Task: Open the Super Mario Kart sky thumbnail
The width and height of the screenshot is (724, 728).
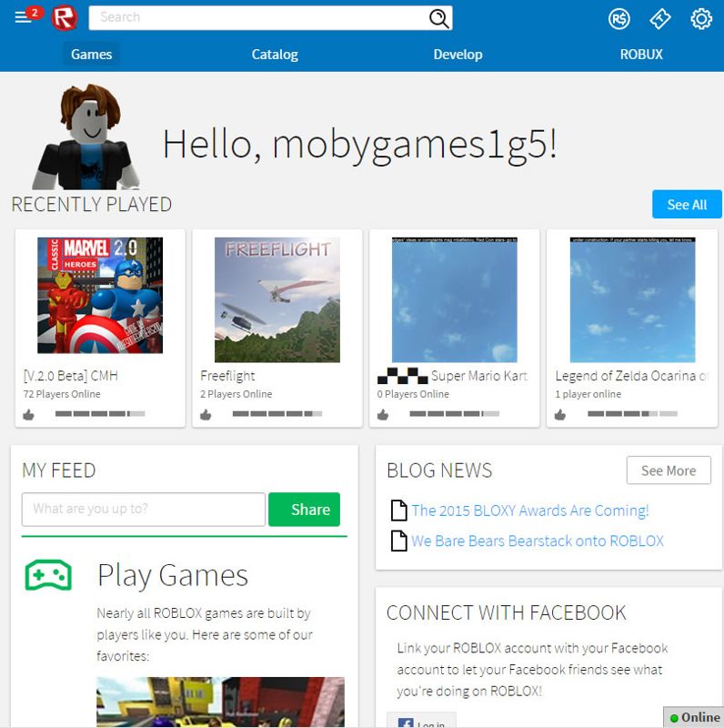Action: coord(455,300)
